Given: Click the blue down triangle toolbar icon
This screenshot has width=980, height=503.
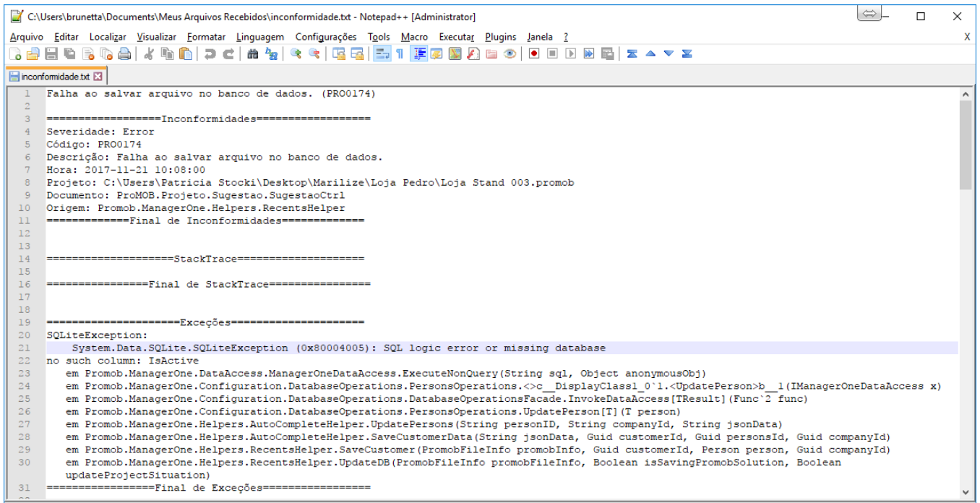Looking at the screenshot, I should 669,53.
